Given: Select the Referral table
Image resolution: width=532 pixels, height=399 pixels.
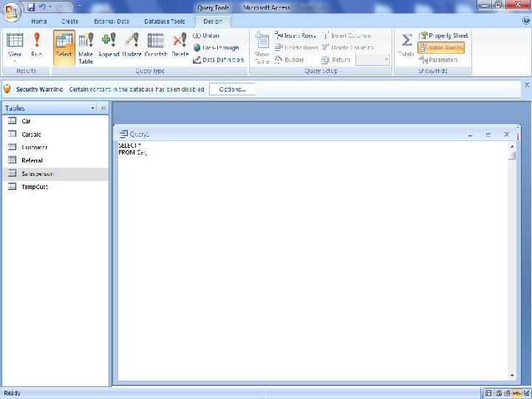Looking at the screenshot, I should 55,160.
